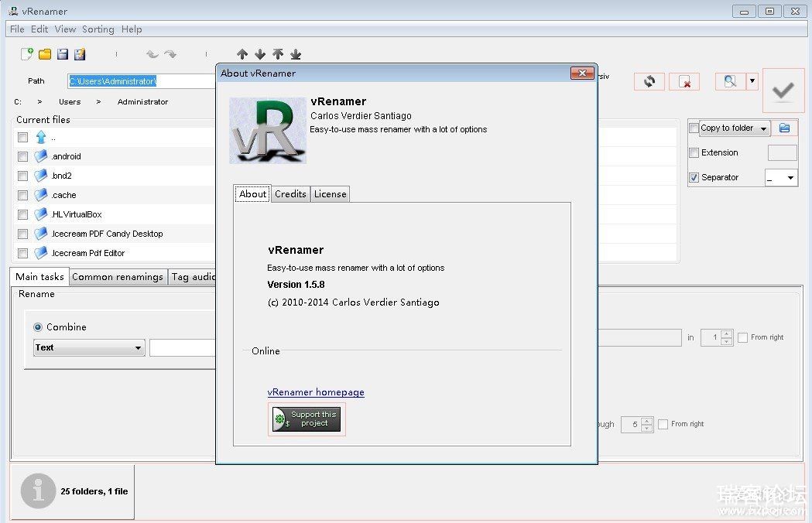Click the Support this project button

(x=307, y=419)
